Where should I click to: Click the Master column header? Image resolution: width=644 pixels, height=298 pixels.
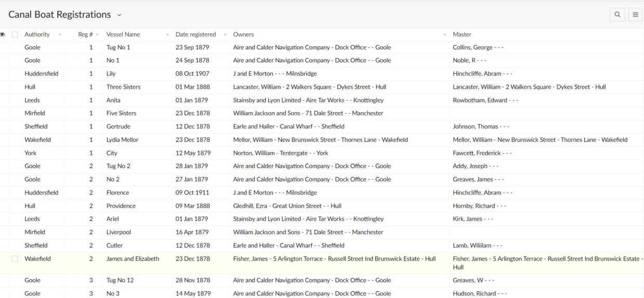coord(462,35)
